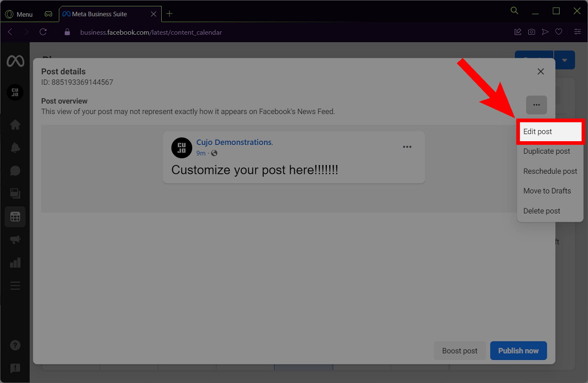
Task: Click the browser search magnifier icon
Action: click(514, 10)
